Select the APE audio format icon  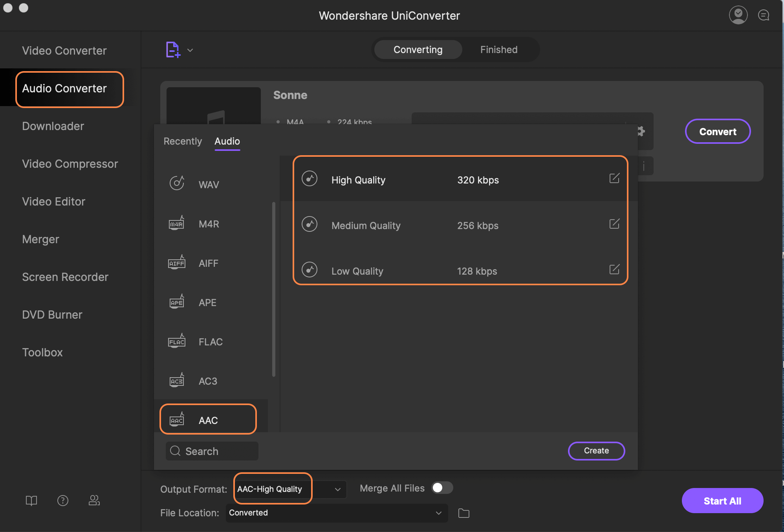tap(176, 302)
